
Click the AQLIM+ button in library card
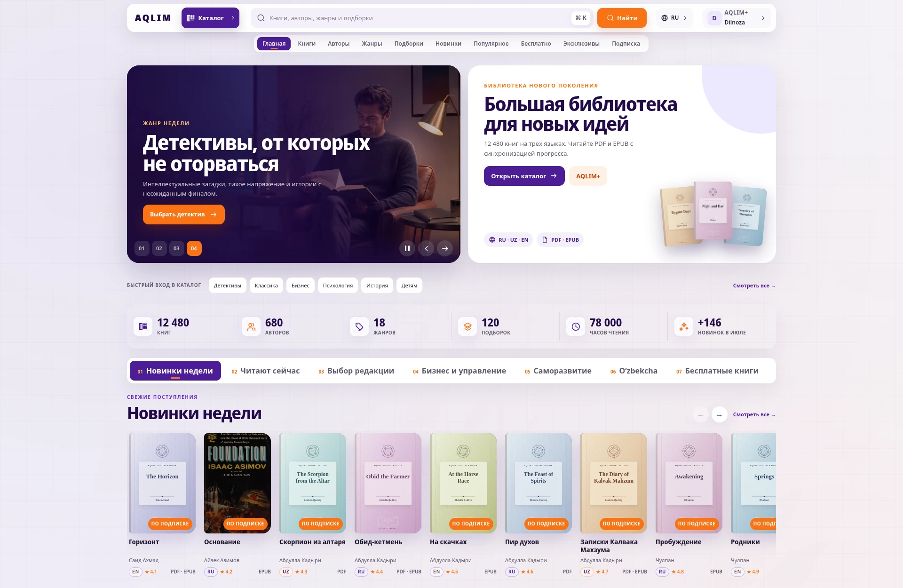pos(588,176)
